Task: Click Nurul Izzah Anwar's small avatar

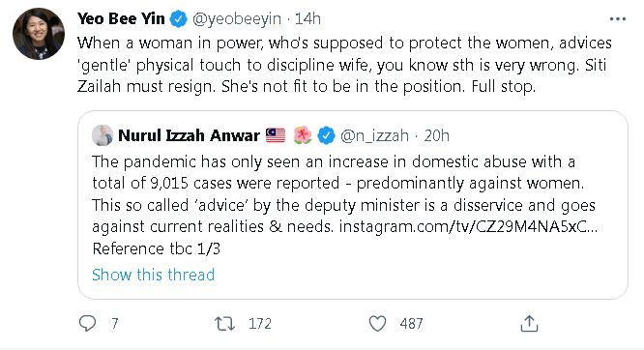Action: coord(102,135)
